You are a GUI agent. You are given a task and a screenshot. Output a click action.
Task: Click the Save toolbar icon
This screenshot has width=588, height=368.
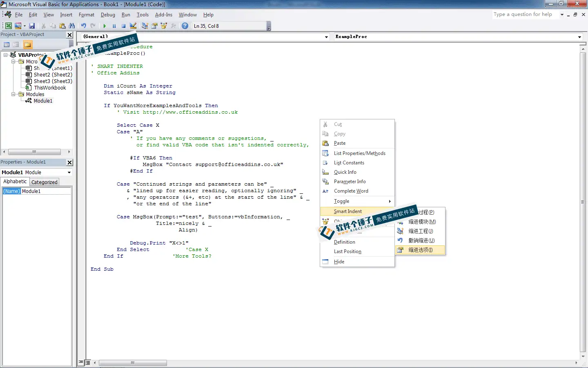pyautogui.click(x=32, y=26)
